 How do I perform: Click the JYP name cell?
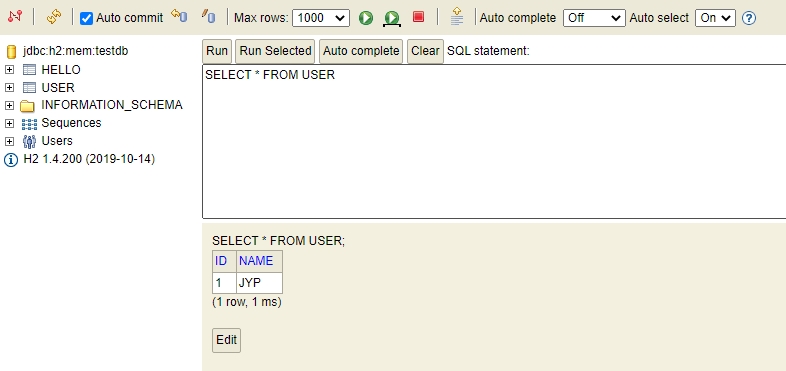pos(259,283)
